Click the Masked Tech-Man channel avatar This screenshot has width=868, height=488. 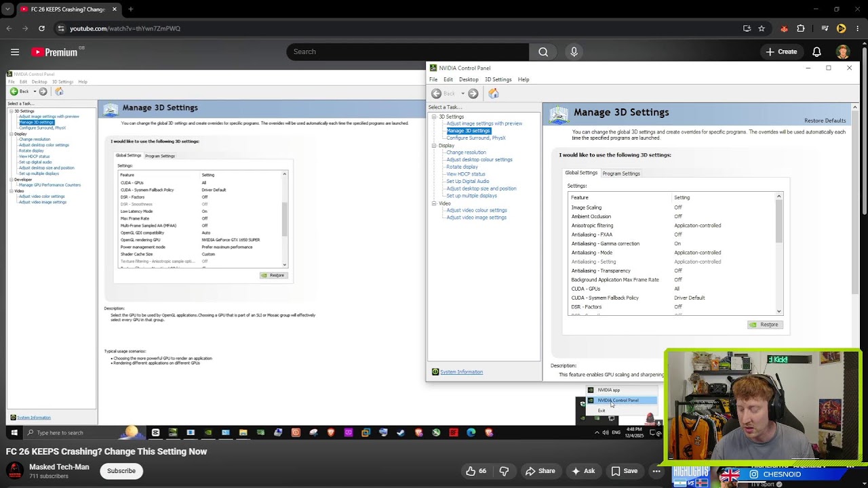15,471
